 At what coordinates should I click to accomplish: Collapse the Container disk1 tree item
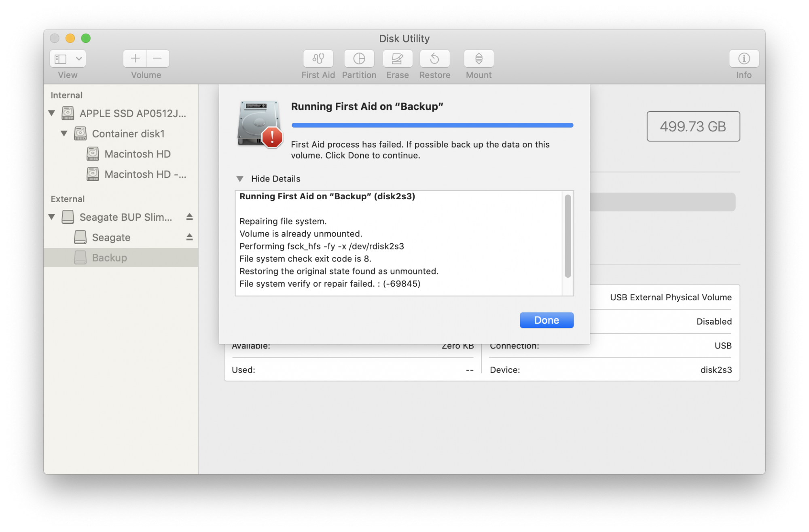[64, 133]
